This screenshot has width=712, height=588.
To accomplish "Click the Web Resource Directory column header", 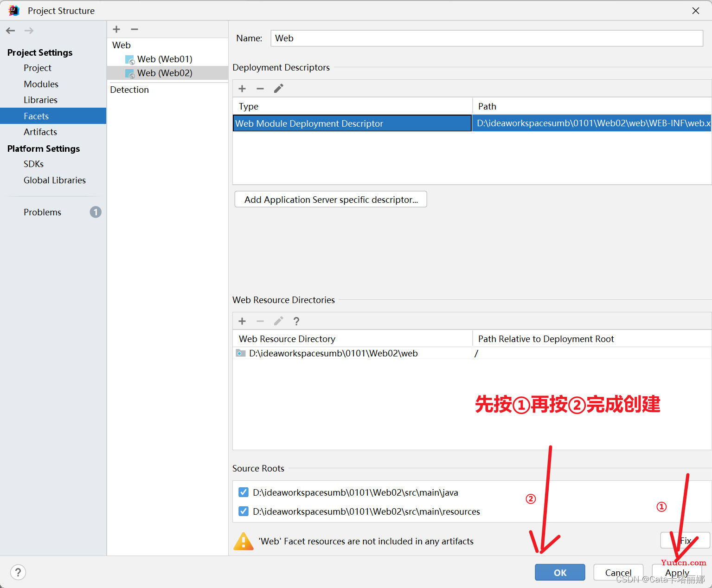I will click(353, 339).
